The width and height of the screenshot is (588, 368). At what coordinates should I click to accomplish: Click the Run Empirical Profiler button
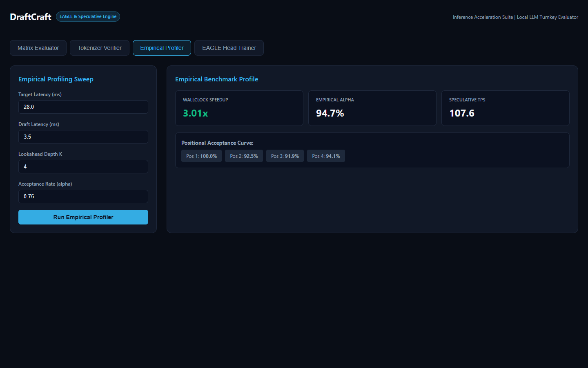tap(83, 217)
